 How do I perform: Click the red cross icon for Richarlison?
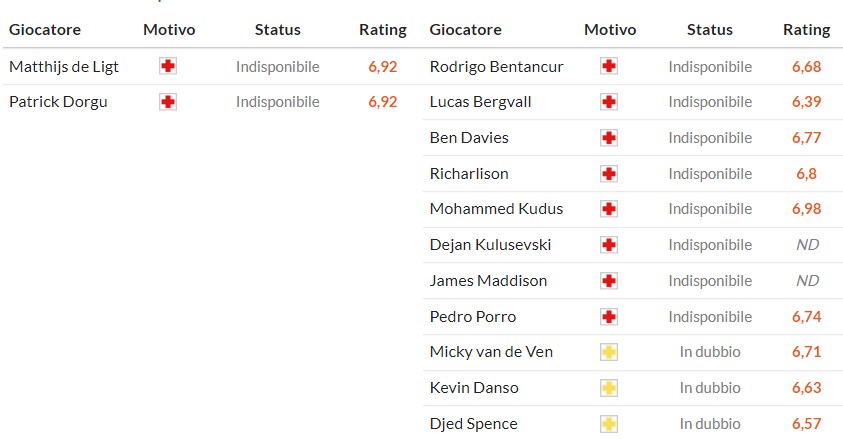pyautogui.click(x=609, y=174)
